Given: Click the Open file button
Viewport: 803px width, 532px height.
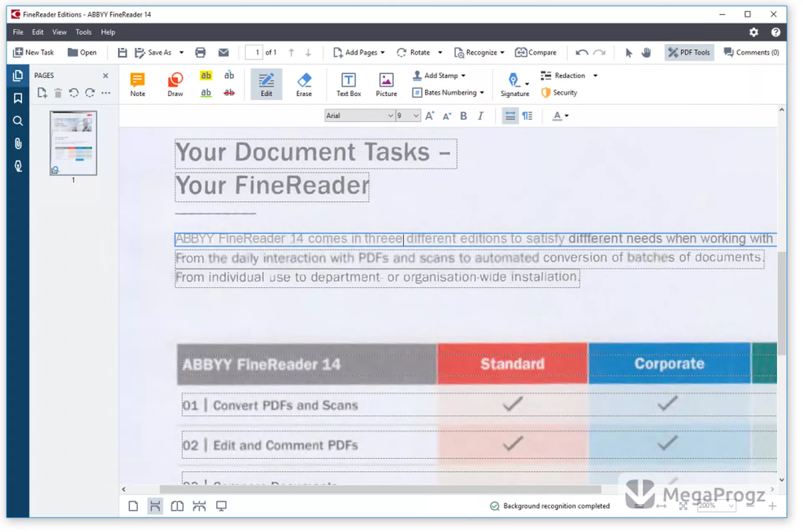Looking at the screenshot, I should (82, 53).
